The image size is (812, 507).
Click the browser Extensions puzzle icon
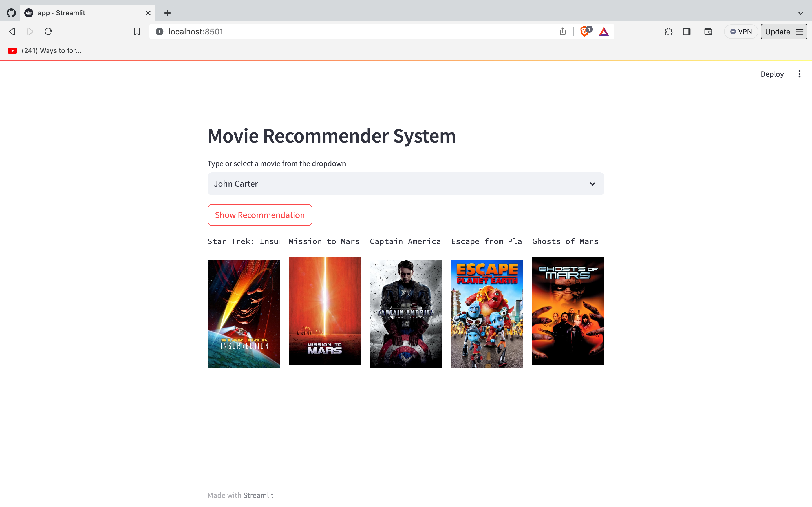click(x=668, y=31)
